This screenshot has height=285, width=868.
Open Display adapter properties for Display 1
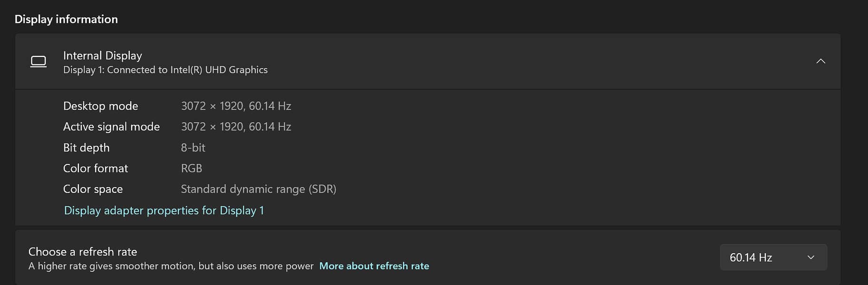coord(164,210)
